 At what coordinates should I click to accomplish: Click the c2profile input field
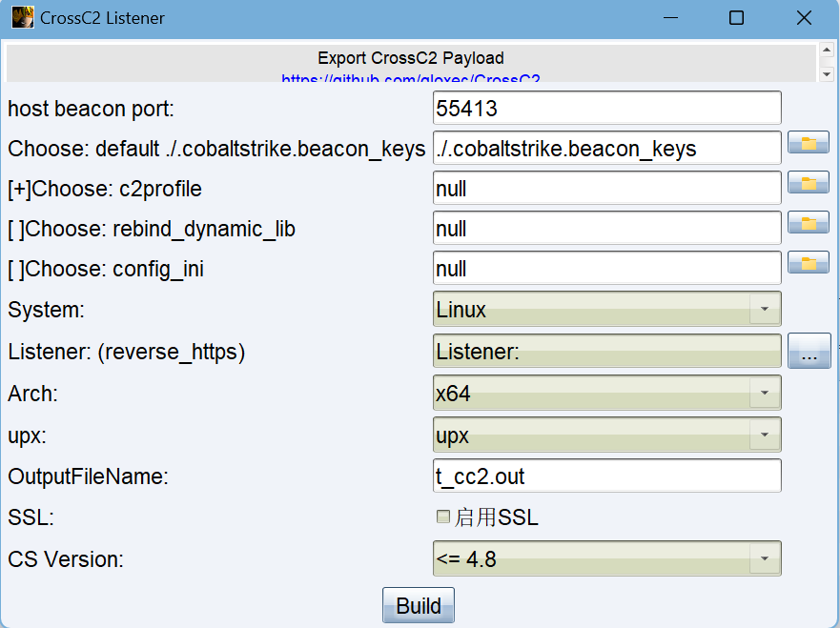pyautogui.click(x=607, y=189)
